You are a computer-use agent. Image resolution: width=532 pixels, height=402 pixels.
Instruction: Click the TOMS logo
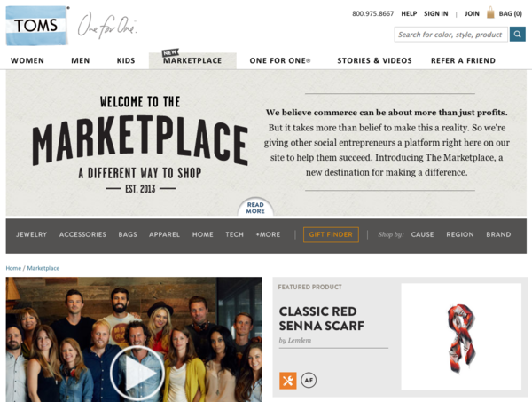tap(36, 26)
